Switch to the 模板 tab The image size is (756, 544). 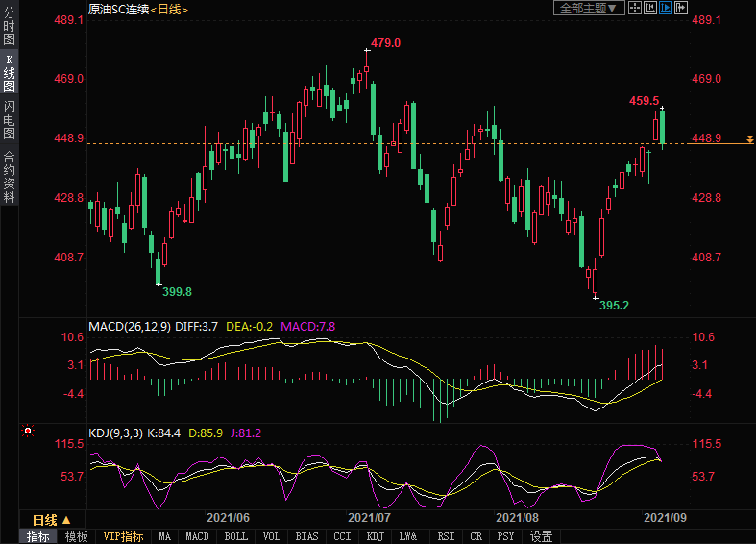(x=77, y=536)
